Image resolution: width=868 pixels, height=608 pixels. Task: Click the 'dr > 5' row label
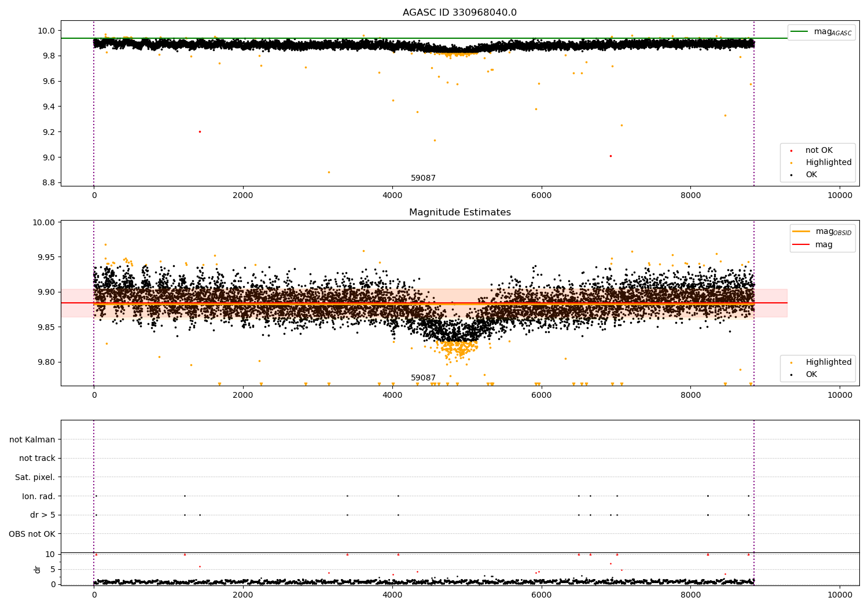[x=43, y=515]
